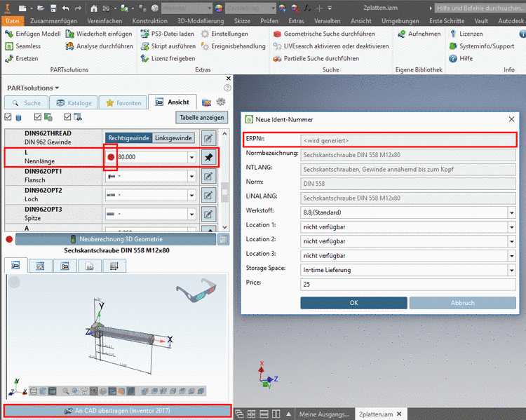Open Lizenzen info

coord(466,34)
